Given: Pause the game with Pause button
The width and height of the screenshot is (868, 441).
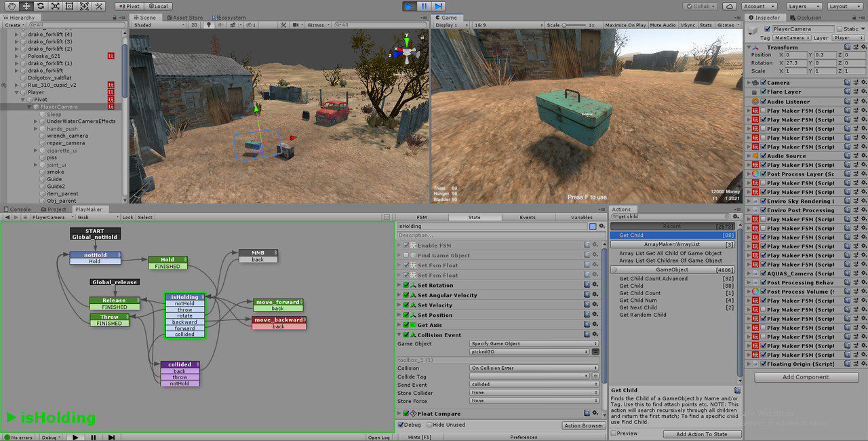Looking at the screenshot, I should tap(424, 6).
